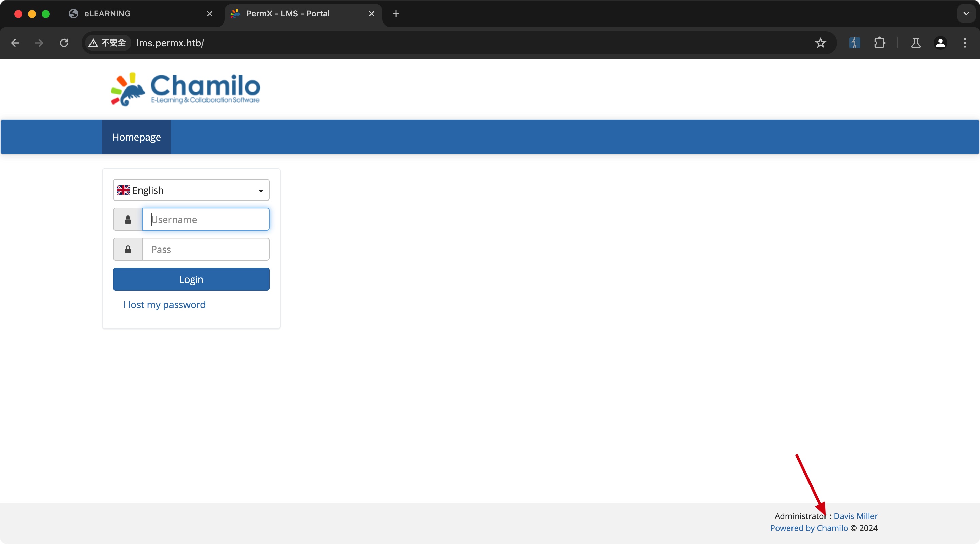Open the Davis Miller administrator link
Screen dimensions: 980x544
pos(855,516)
